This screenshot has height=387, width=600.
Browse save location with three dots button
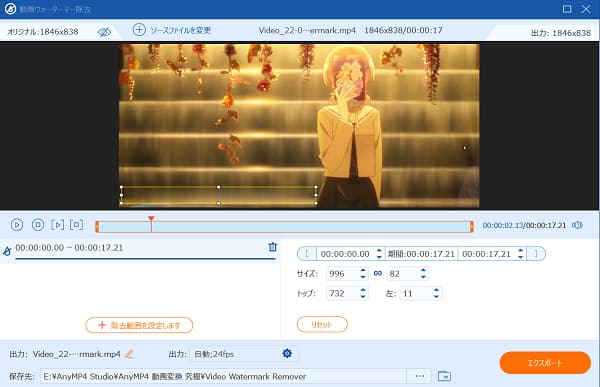coord(420,376)
